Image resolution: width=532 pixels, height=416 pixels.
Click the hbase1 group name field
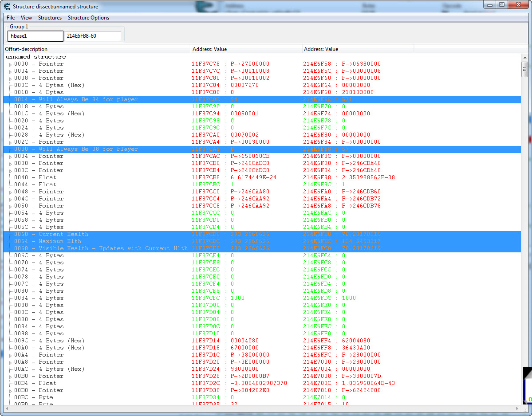(35, 36)
